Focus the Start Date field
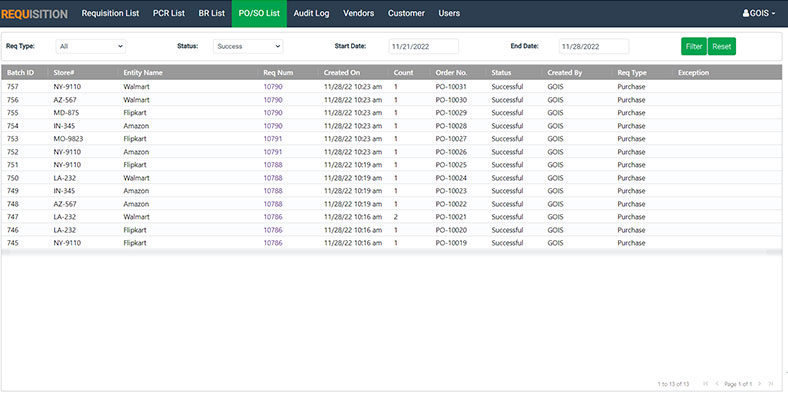This screenshot has width=788, height=395. [424, 46]
